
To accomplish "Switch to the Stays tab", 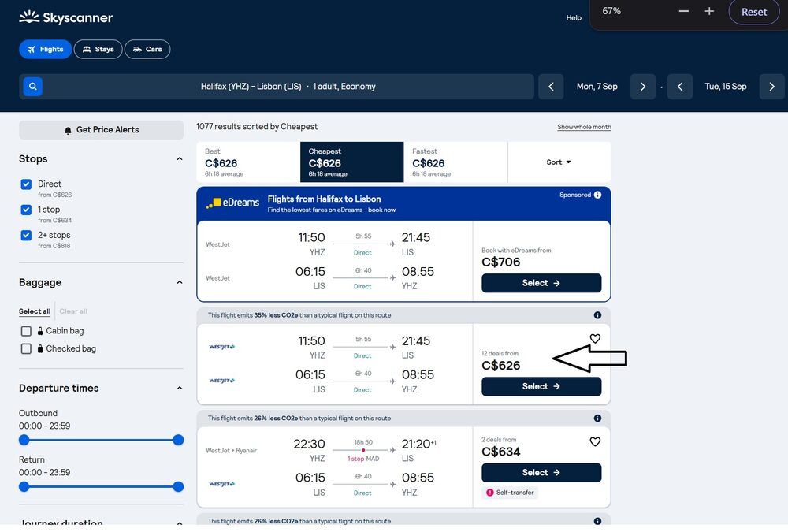I will [98, 50].
